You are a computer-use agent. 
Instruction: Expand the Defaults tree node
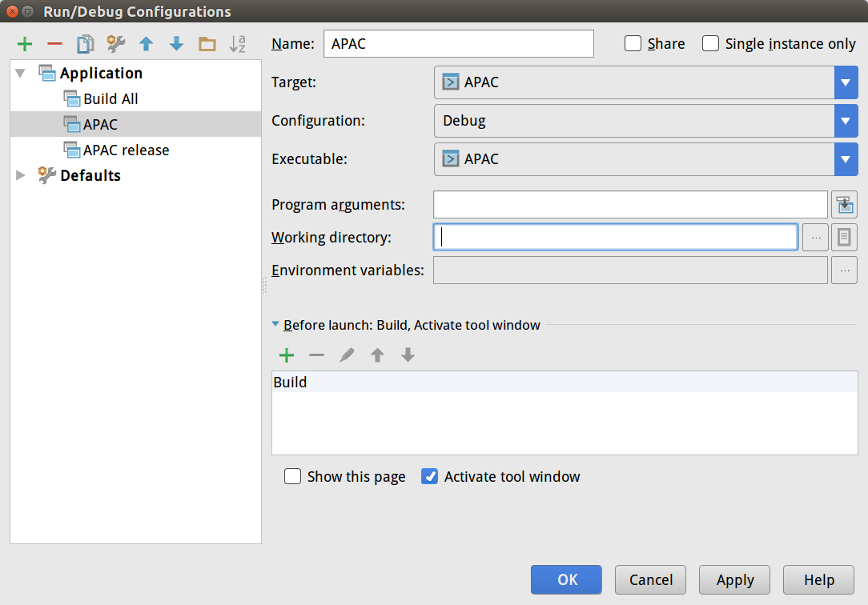click(21, 175)
